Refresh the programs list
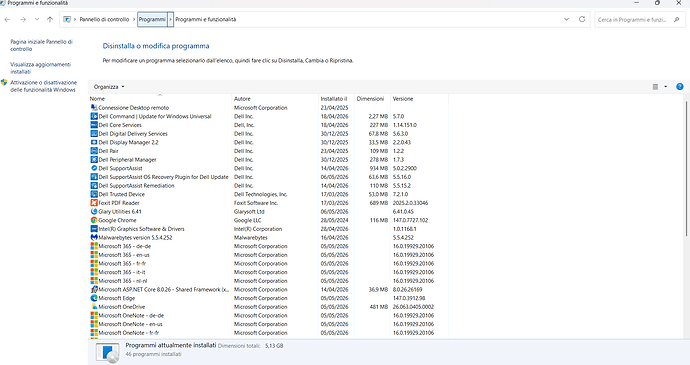 [582, 19]
